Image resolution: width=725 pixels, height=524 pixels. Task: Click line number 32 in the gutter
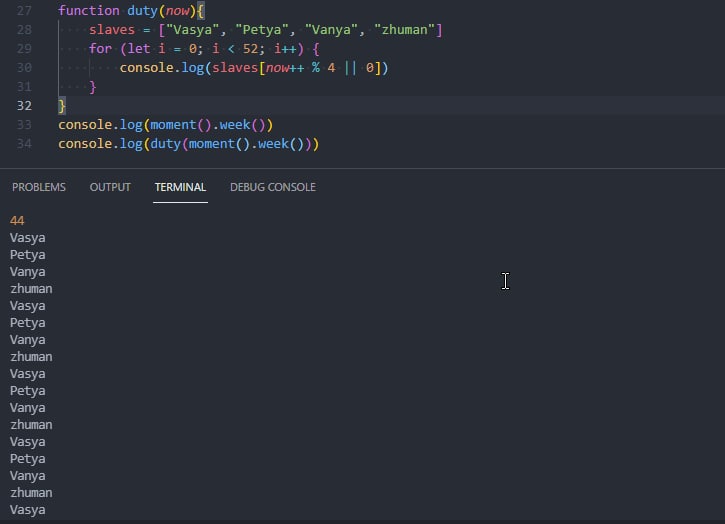[24, 105]
